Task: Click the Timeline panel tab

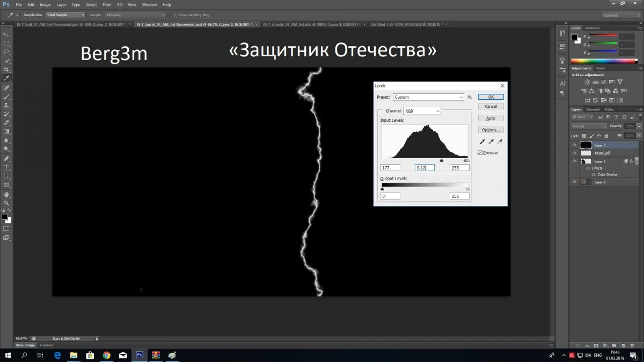Action: pyautogui.click(x=46, y=345)
